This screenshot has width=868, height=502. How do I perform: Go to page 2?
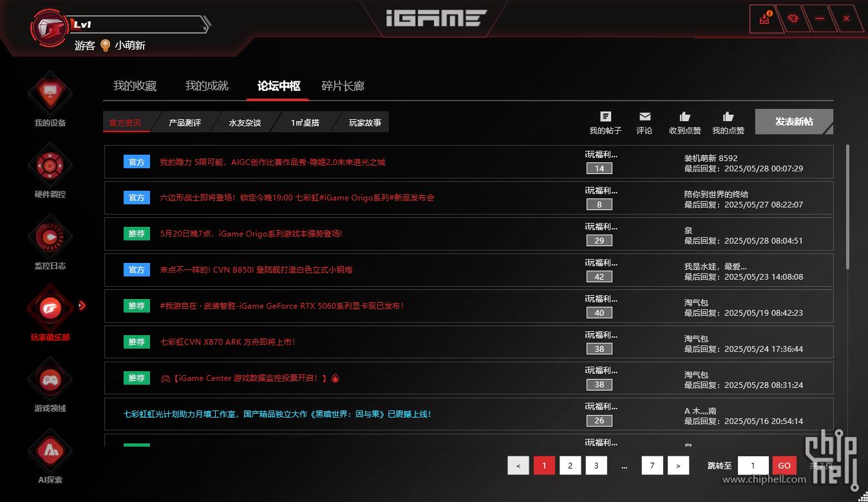click(570, 465)
